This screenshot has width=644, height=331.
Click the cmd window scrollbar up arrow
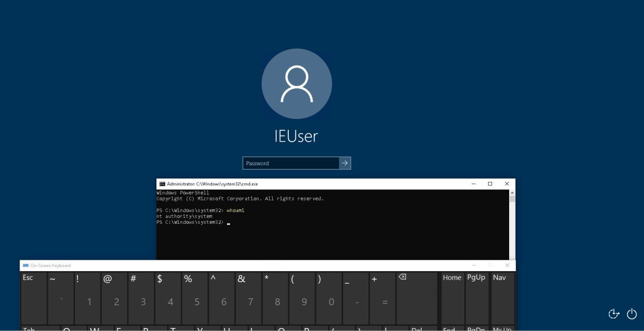(512, 192)
